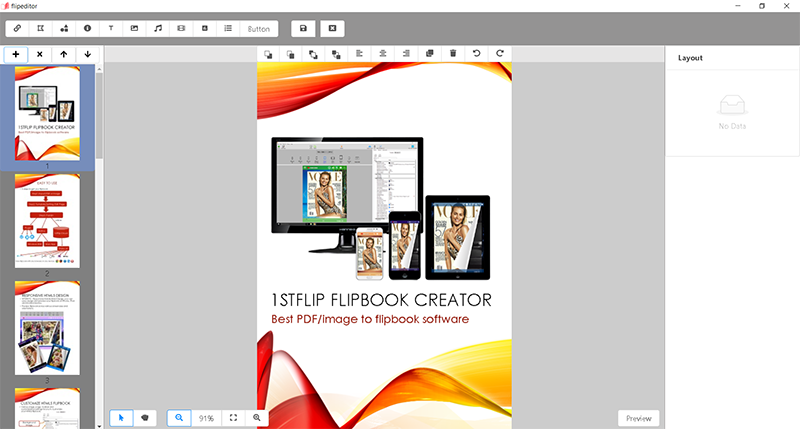Activate the pointer select tool
This screenshot has width=800, height=429.
pos(121,418)
